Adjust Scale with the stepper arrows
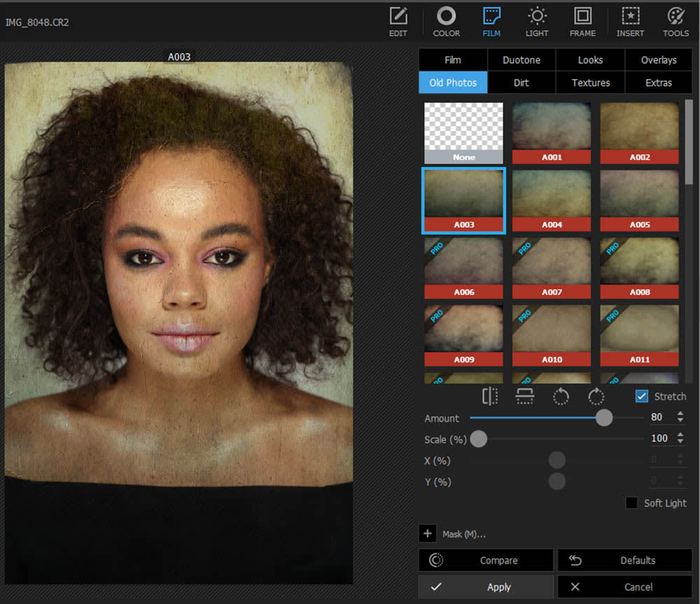The width and height of the screenshot is (700, 604). point(680,438)
